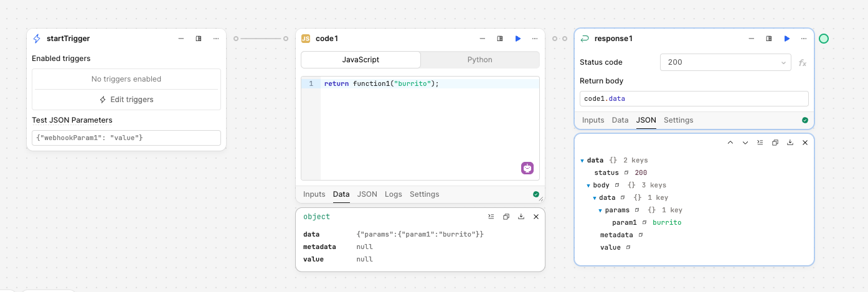Image resolution: width=868 pixels, height=292 pixels.
Task: Collapse all nodes in response1 JSON panel
Action: tap(760, 143)
